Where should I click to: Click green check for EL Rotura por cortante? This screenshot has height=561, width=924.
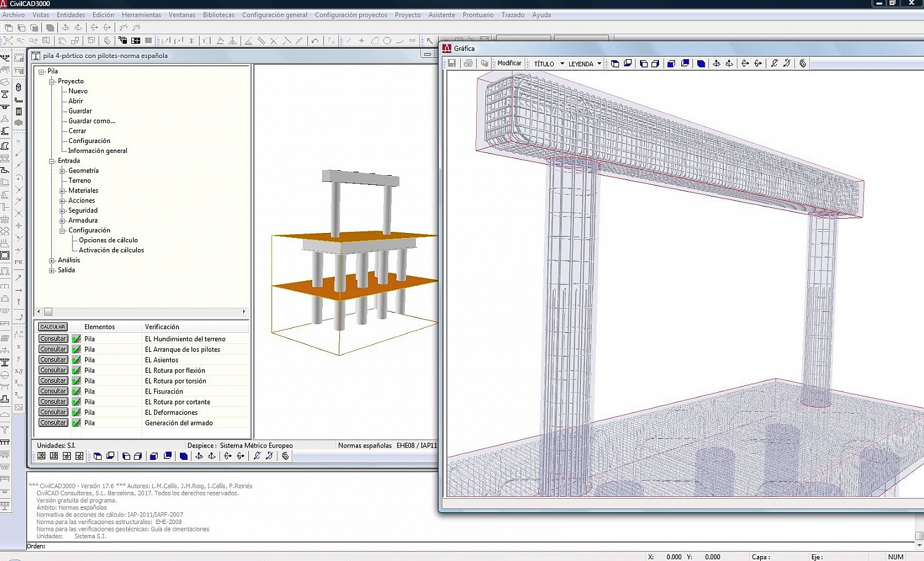point(76,401)
